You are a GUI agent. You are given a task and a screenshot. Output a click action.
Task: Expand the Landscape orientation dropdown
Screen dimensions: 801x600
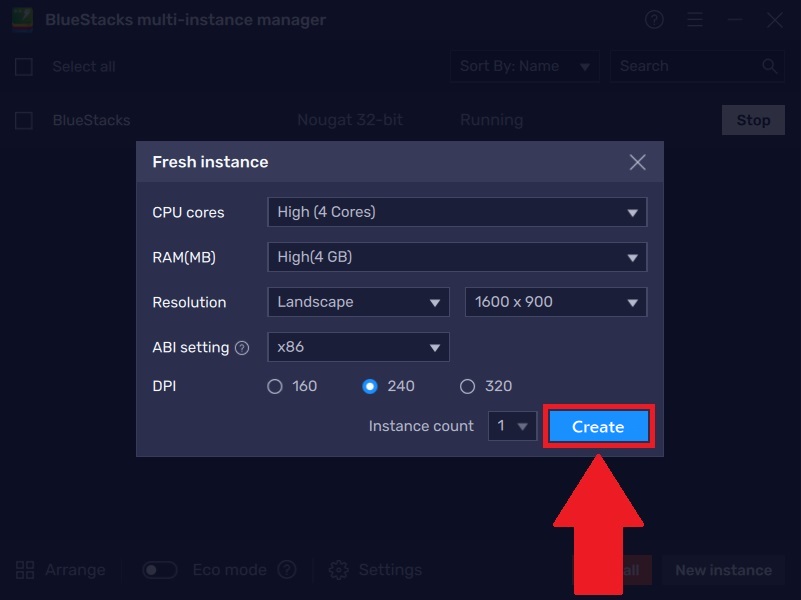click(359, 302)
